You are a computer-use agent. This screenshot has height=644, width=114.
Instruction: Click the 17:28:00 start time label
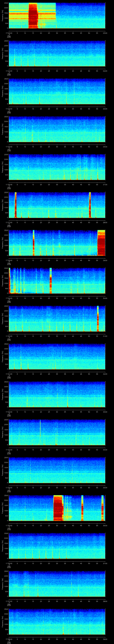pyautogui.click(x=9, y=260)
